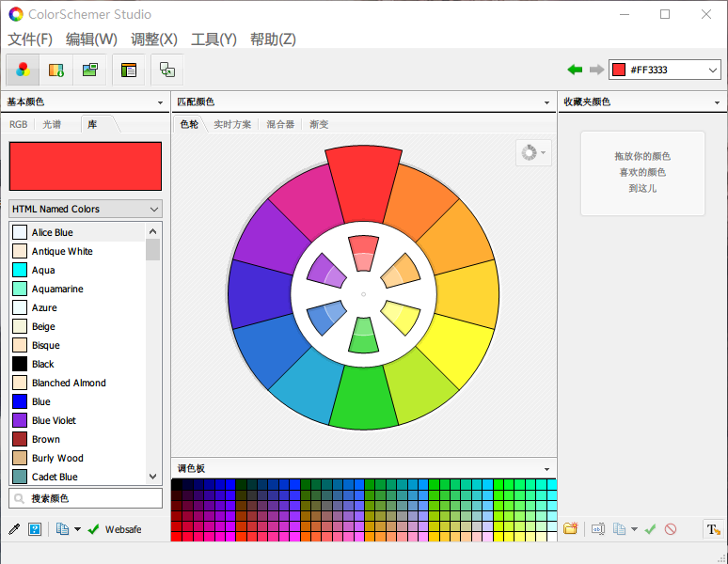Open the photo color picker toolbar icon
Screen dimensions: 728x564
click(x=90, y=70)
